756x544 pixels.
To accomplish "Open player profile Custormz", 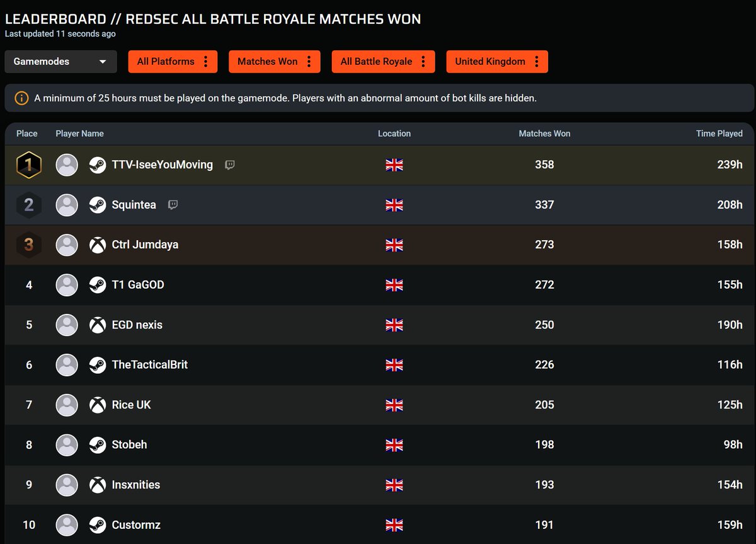I will coord(136,524).
